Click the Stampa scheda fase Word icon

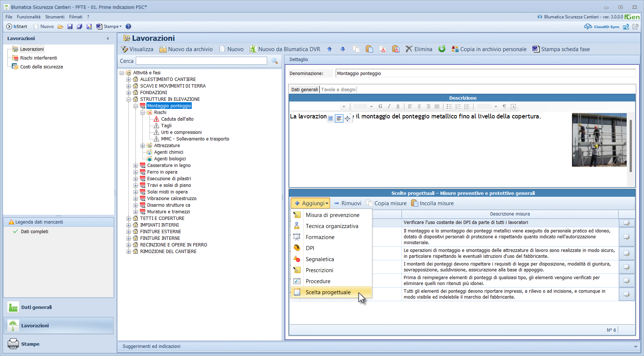(536, 49)
